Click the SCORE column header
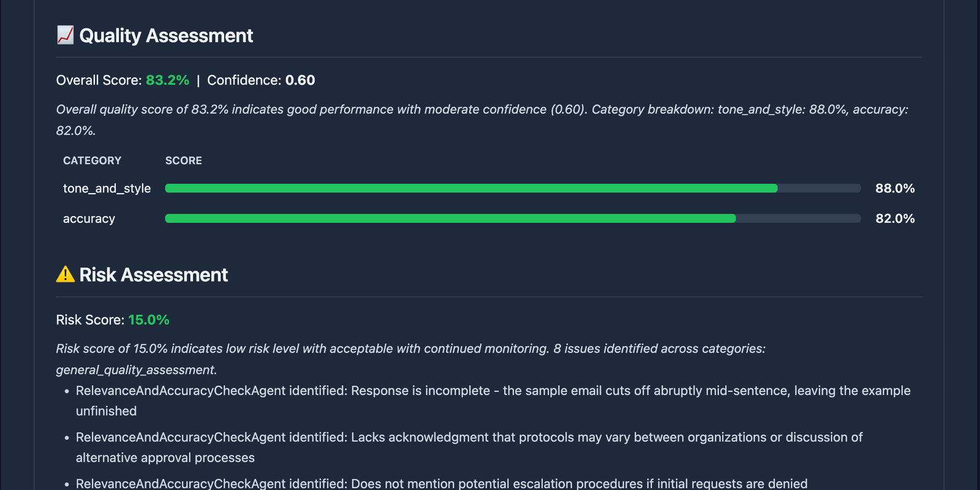980x490 pixels. pos(183,160)
